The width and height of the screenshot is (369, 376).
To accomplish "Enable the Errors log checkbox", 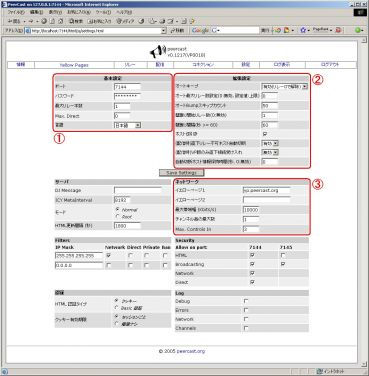I will click(x=246, y=310).
